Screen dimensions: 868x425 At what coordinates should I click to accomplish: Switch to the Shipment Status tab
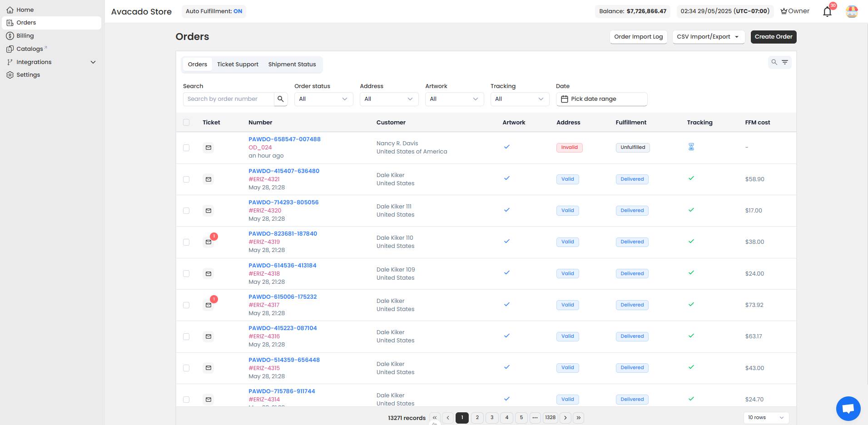point(292,64)
